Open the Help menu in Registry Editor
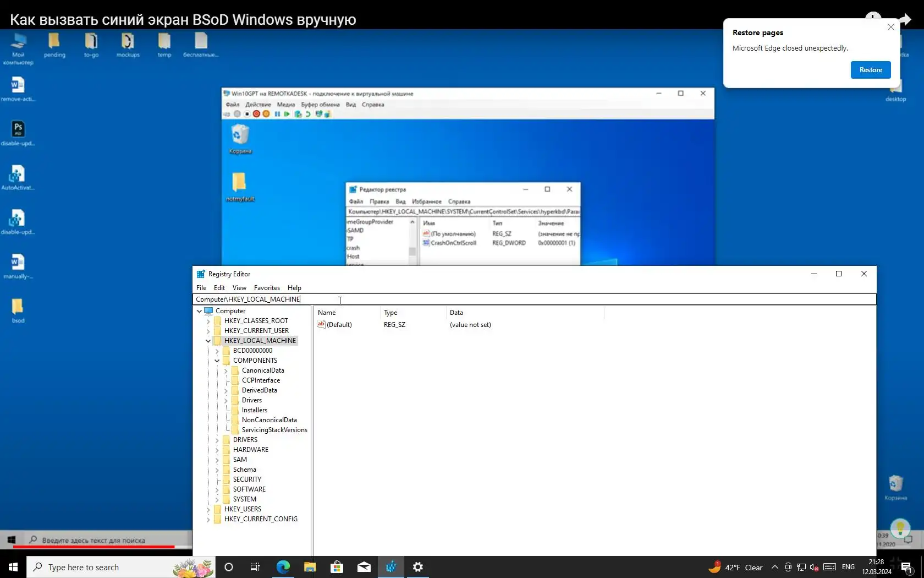The image size is (924, 578). (294, 288)
